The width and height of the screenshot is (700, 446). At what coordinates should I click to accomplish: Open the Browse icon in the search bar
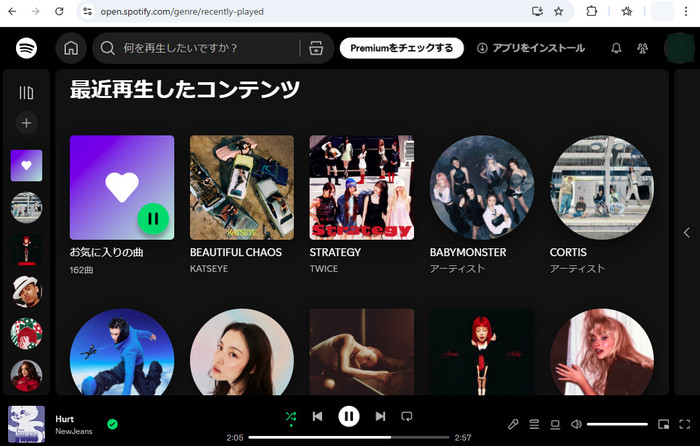pyautogui.click(x=316, y=48)
